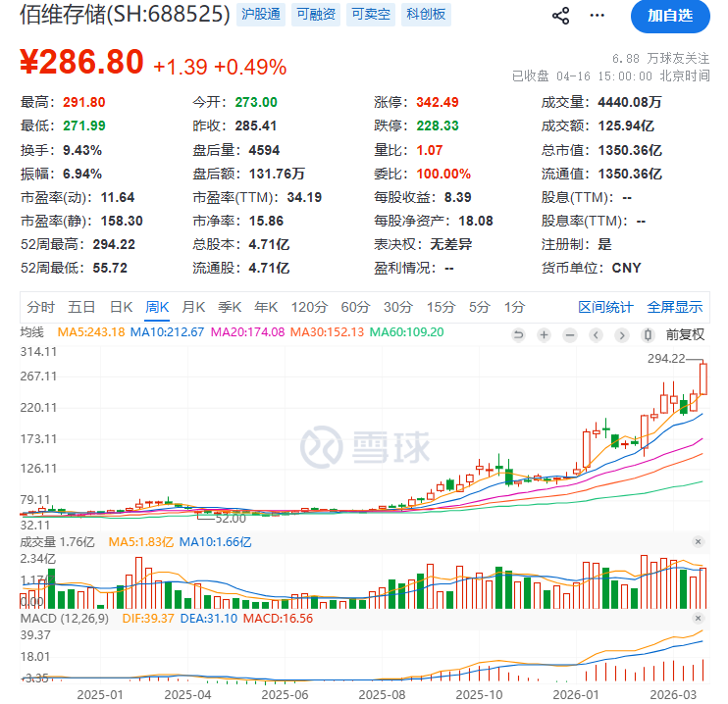Switch to 5分 chart tab
The height and width of the screenshot is (704, 728).
pyautogui.click(x=480, y=307)
